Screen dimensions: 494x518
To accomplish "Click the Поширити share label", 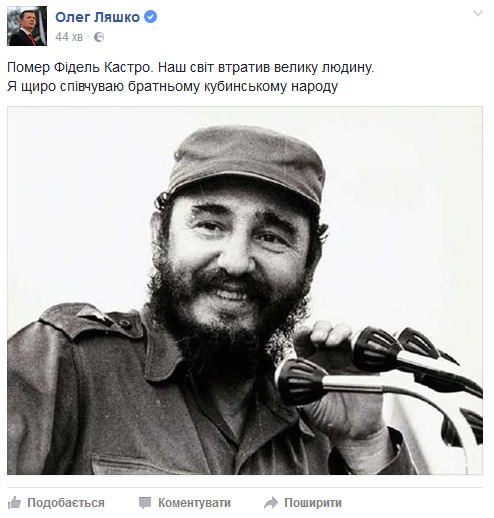I will 313,503.
